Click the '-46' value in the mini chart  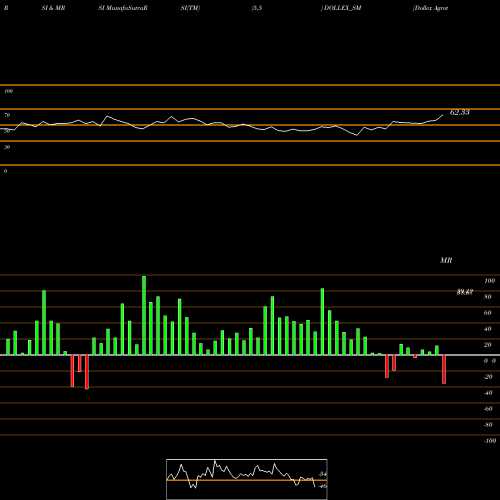click(322, 486)
